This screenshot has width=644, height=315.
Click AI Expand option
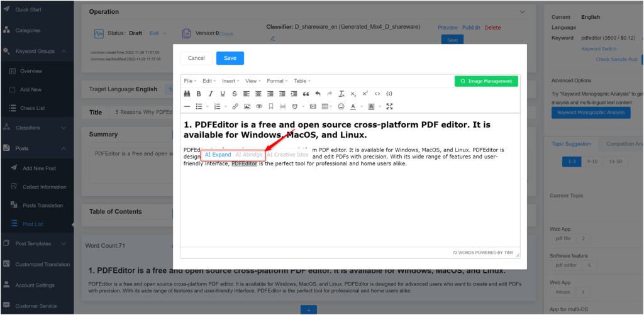218,155
